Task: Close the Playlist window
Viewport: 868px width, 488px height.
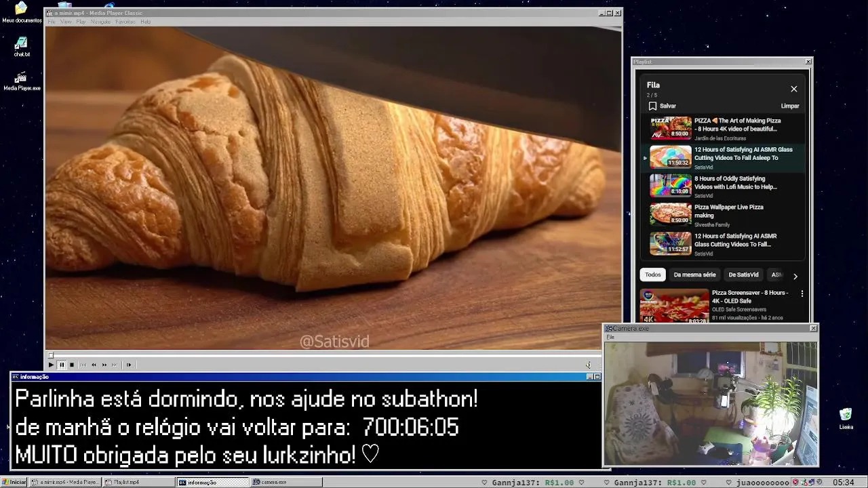Action: (x=808, y=62)
